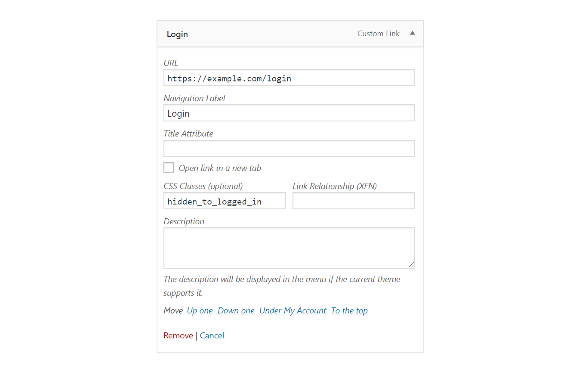Viewport: 588px width, 369px height.
Task: Collapse the Login menu item panel arrow
Action: pyautogui.click(x=412, y=33)
